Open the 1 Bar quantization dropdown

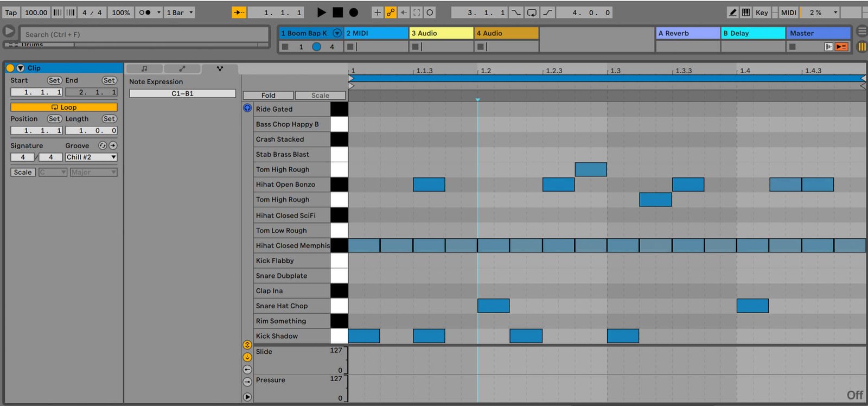180,12
